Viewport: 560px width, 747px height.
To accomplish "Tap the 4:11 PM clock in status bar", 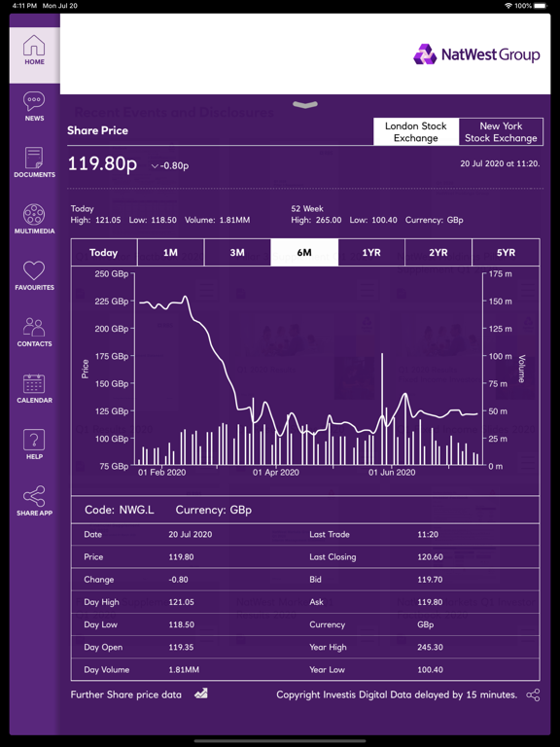I will (x=24, y=6).
